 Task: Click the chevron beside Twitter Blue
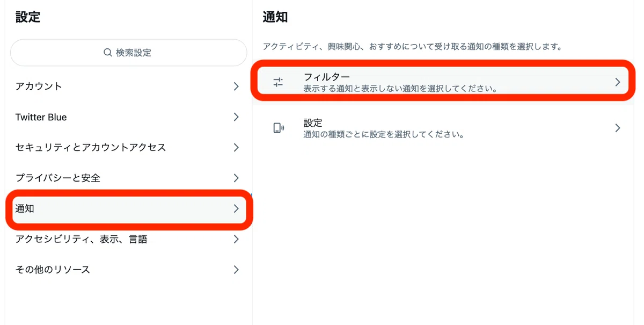[x=236, y=117]
